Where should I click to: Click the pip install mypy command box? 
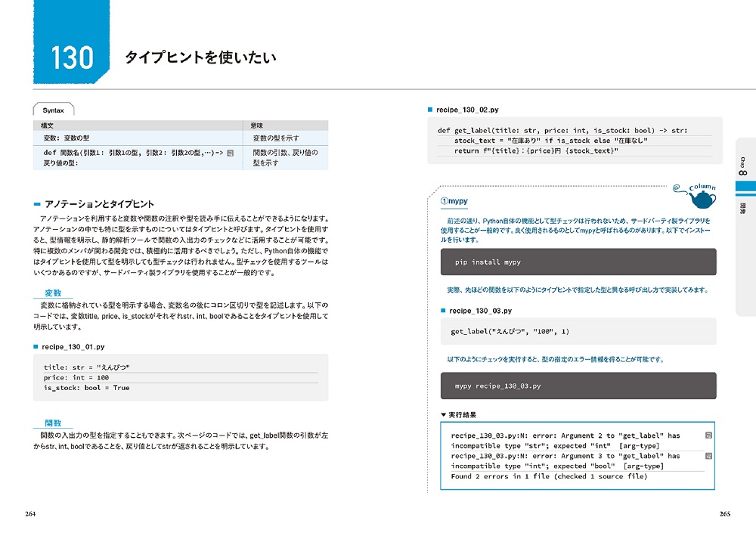click(x=578, y=262)
